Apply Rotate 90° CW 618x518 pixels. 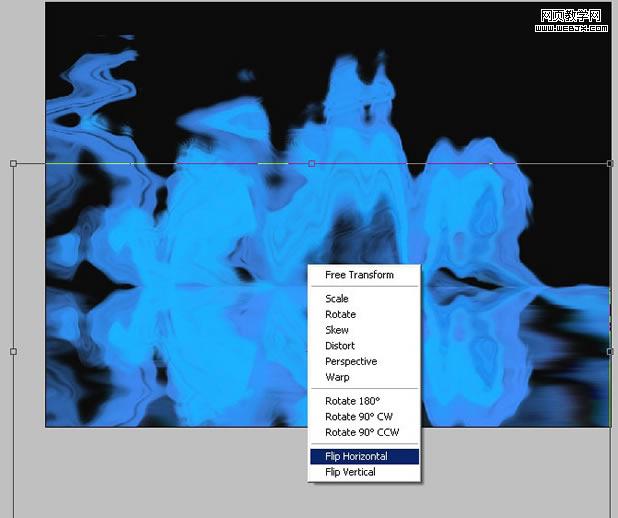(x=364, y=417)
